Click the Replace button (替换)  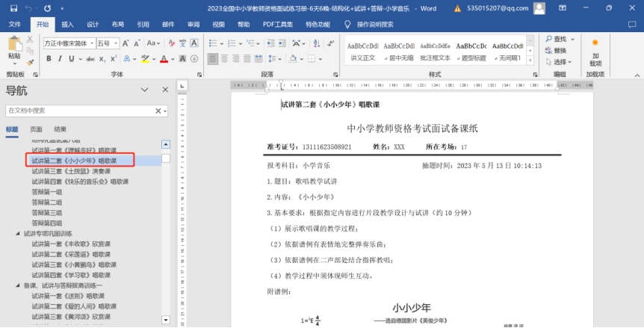(x=560, y=50)
